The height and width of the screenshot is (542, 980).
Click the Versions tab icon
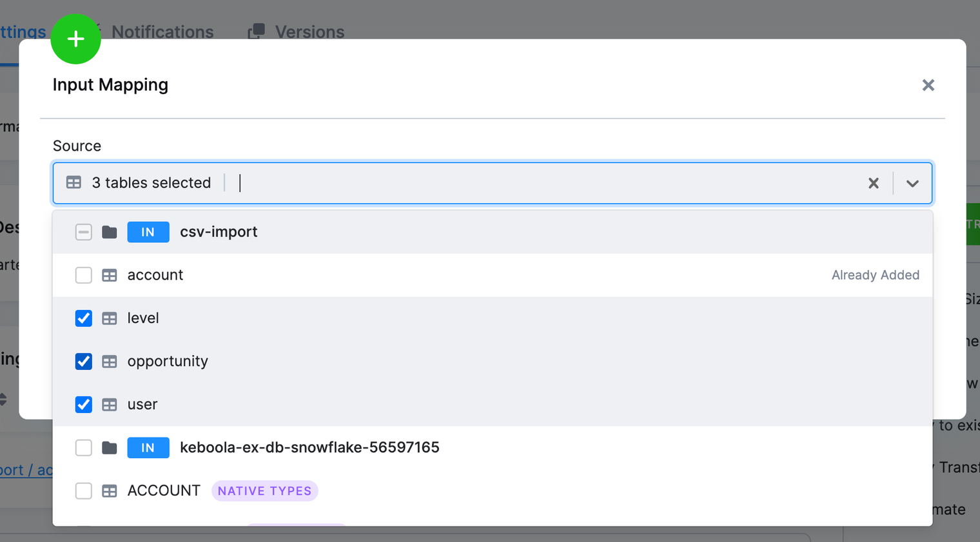pos(257,31)
